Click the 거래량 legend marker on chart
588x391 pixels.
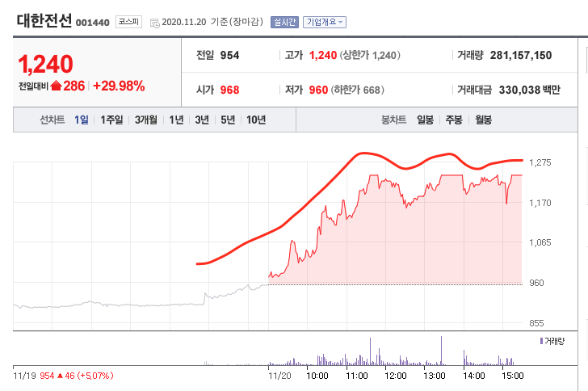[541, 341]
